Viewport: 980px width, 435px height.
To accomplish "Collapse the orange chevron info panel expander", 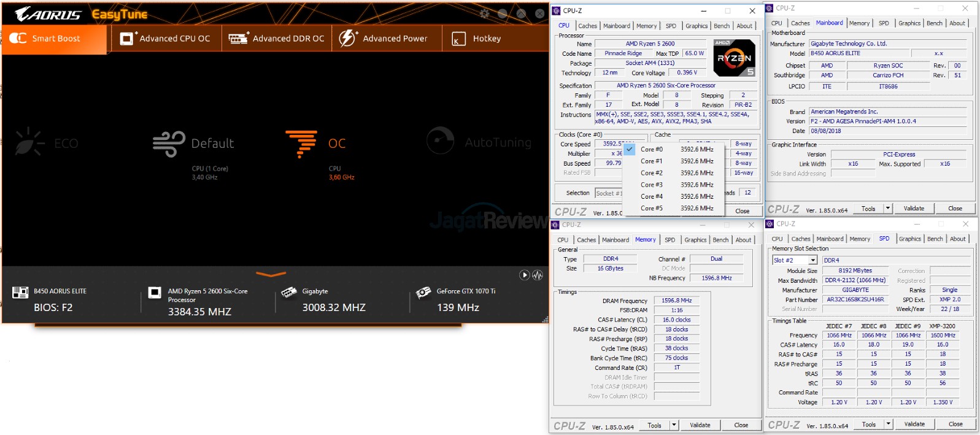I will [271, 274].
